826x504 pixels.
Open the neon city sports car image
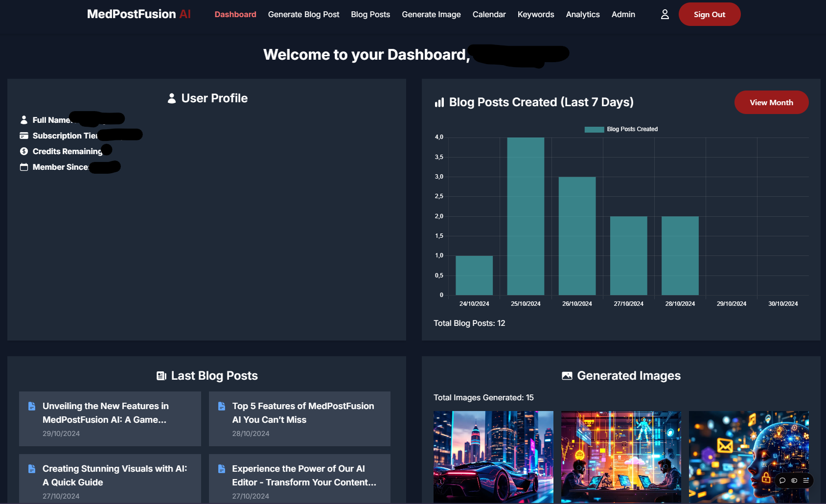pyautogui.click(x=493, y=457)
